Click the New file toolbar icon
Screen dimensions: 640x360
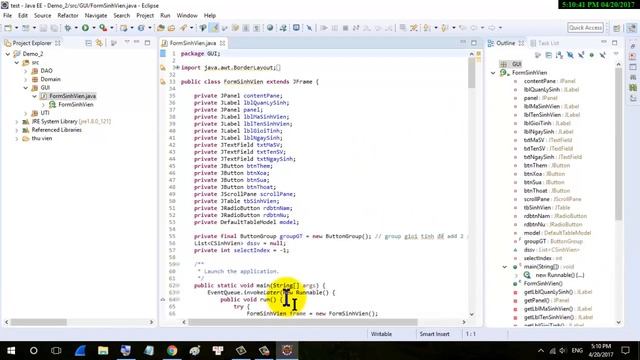click(8, 28)
